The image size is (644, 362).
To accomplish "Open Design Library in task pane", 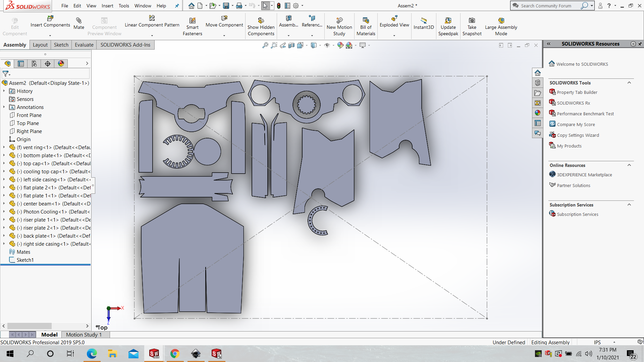I will click(538, 83).
